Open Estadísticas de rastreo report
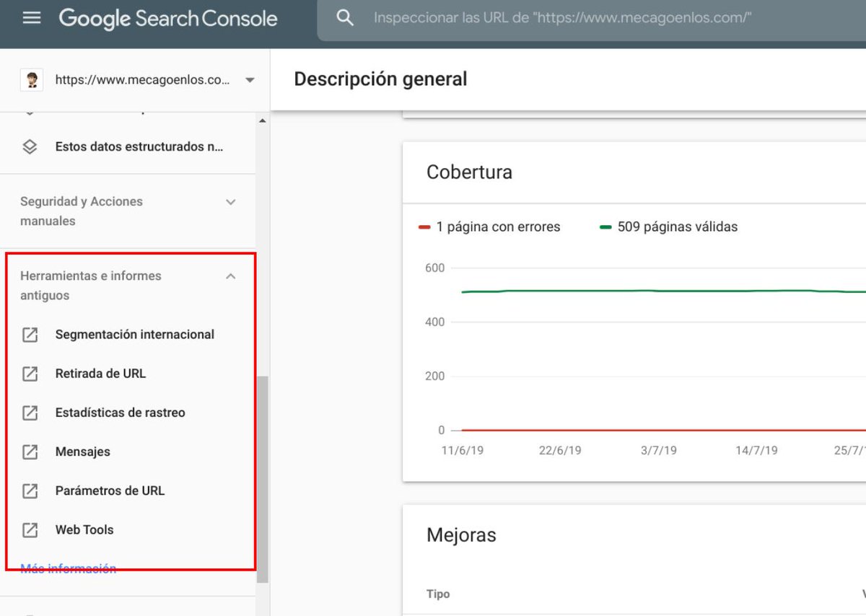Image resolution: width=866 pixels, height=616 pixels. (x=121, y=413)
